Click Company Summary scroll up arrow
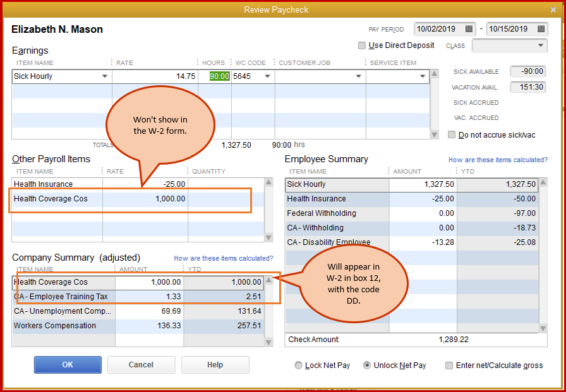566x392 pixels. pos(268,280)
